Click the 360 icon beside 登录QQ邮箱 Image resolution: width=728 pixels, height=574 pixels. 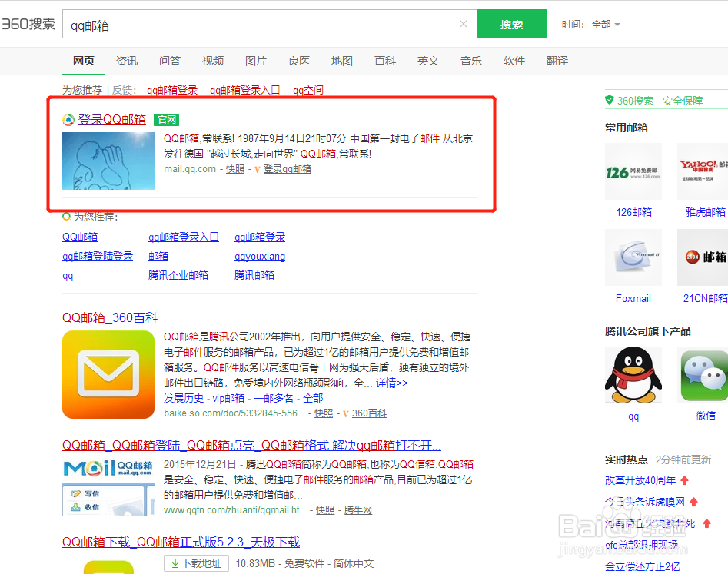click(68, 120)
